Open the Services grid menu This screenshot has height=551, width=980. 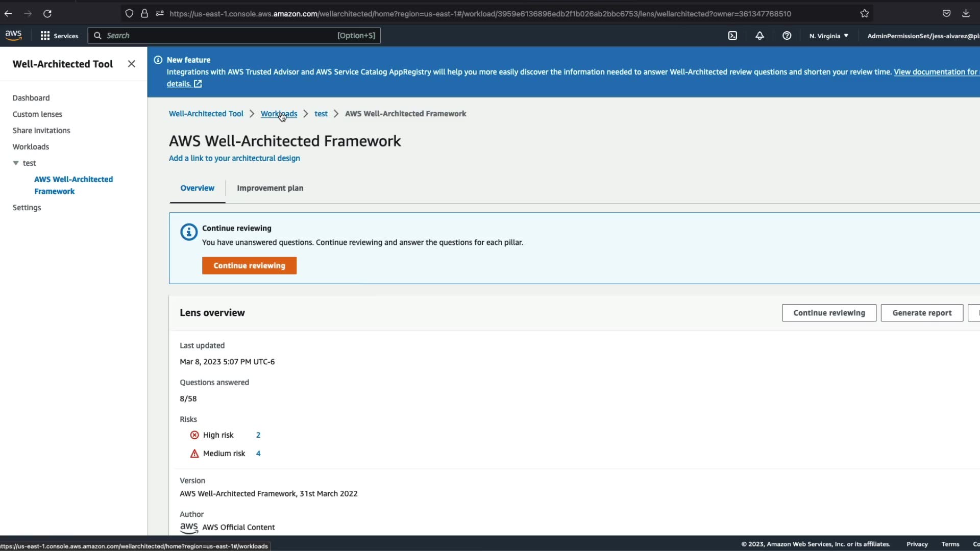pyautogui.click(x=59, y=36)
